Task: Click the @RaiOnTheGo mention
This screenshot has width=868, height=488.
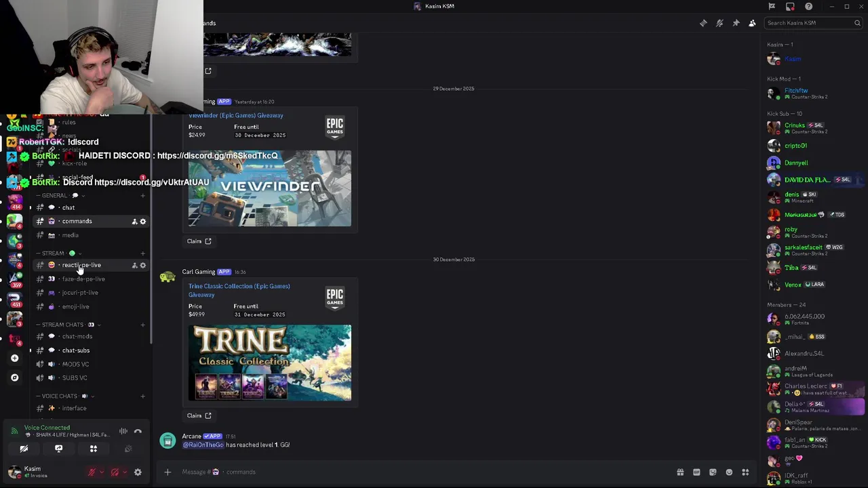Action: pyautogui.click(x=203, y=445)
